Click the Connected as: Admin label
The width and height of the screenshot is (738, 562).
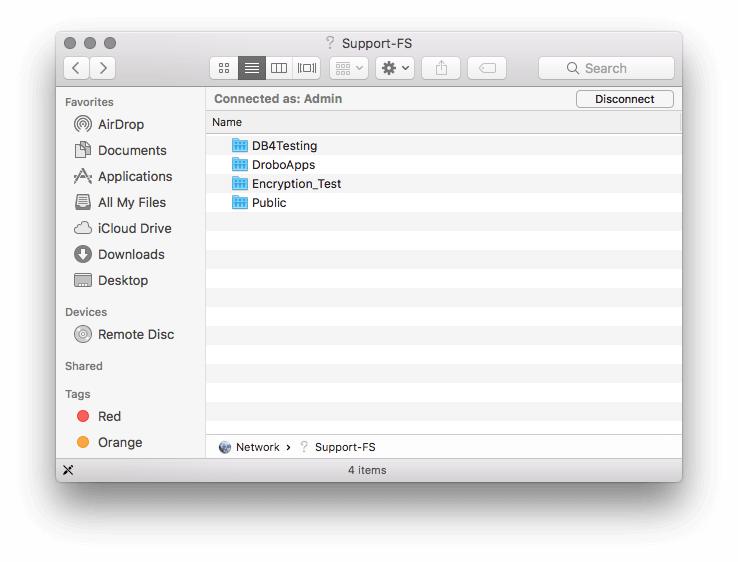(x=278, y=99)
